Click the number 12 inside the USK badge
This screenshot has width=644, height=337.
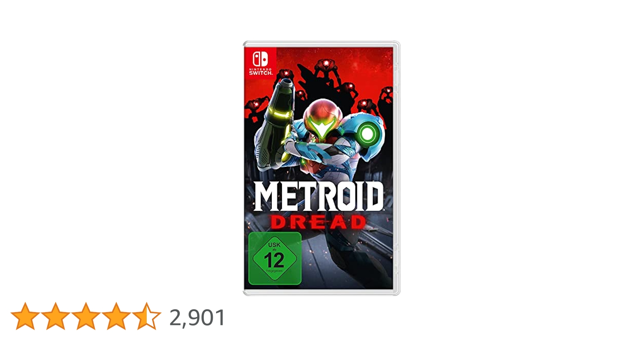(274, 260)
